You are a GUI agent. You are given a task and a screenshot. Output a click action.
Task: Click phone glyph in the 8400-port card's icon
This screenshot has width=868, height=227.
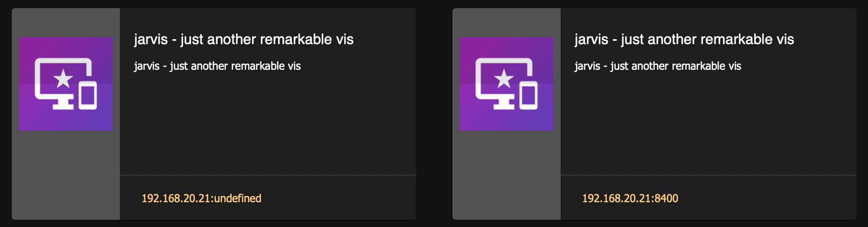[x=529, y=95]
